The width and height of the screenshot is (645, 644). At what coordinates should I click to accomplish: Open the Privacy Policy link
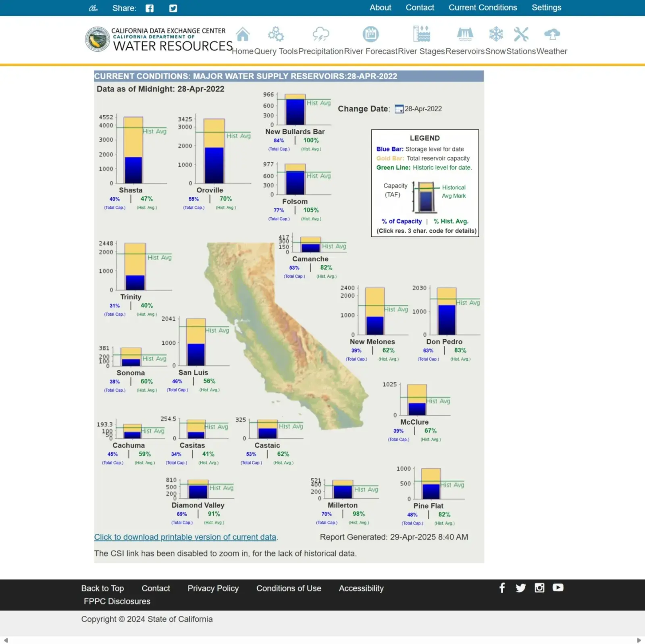(213, 588)
